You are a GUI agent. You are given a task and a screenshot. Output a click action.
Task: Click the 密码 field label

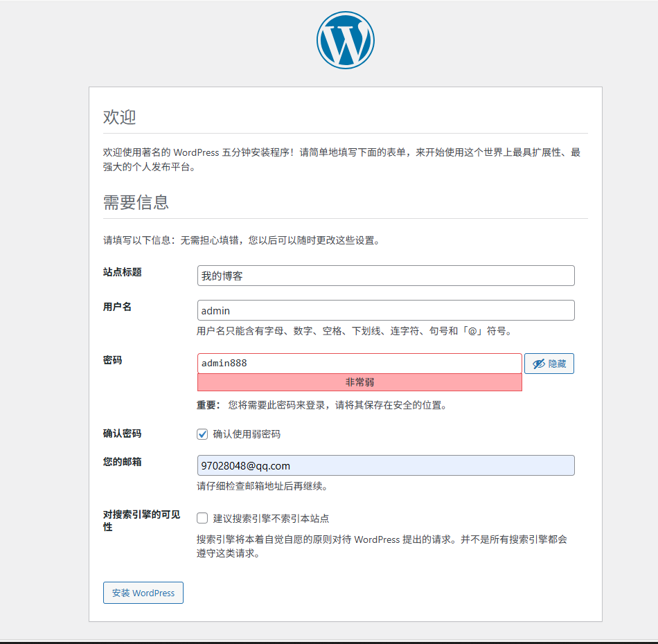pyautogui.click(x=113, y=360)
